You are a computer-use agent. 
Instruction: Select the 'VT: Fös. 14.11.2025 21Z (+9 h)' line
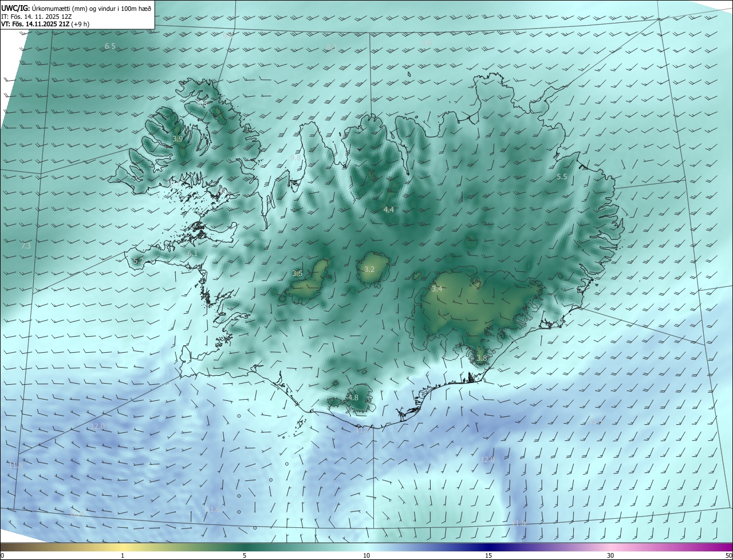point(45,24)
